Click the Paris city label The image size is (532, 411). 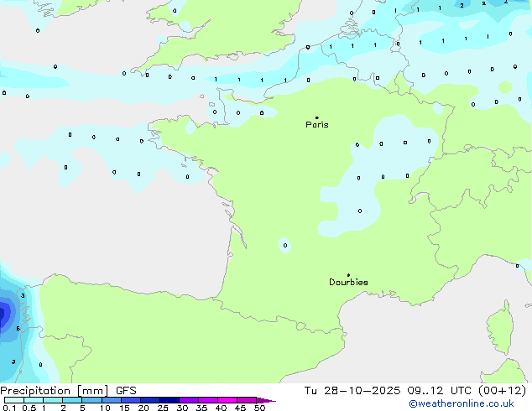tap(317, 125)
